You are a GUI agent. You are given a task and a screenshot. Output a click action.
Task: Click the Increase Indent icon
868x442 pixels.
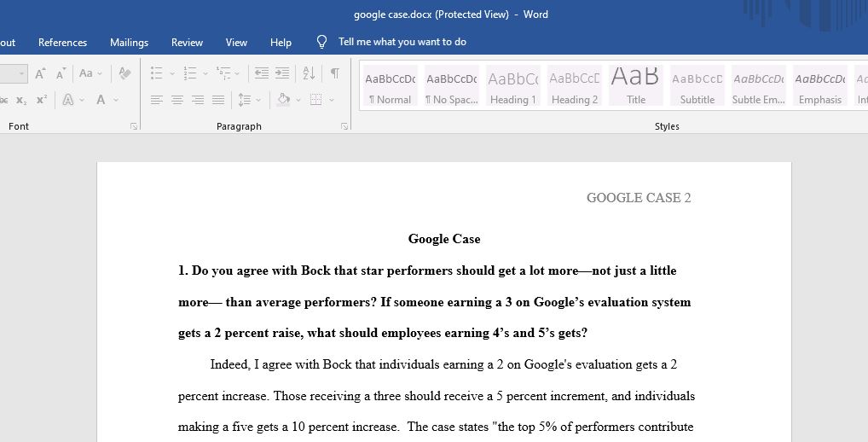[x=281, y=73]
